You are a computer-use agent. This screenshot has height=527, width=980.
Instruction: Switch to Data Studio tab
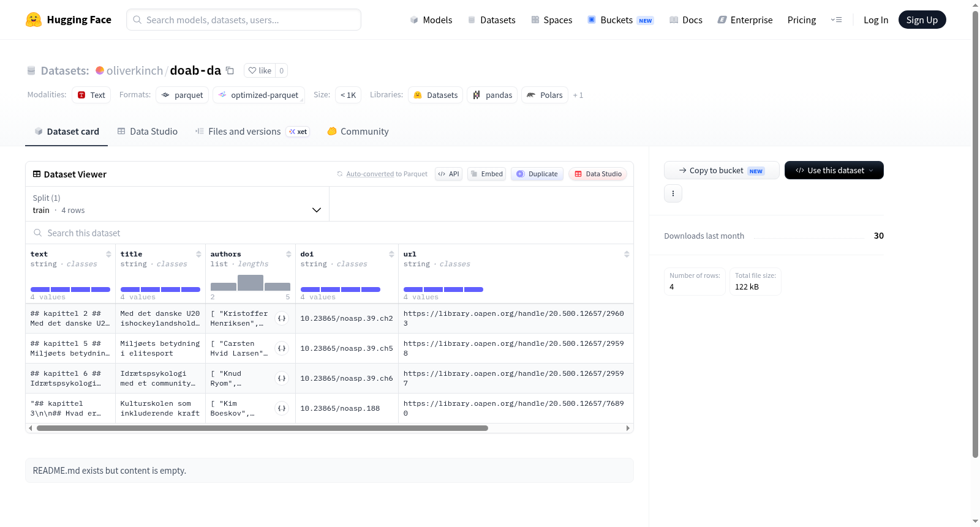(148, 132)
